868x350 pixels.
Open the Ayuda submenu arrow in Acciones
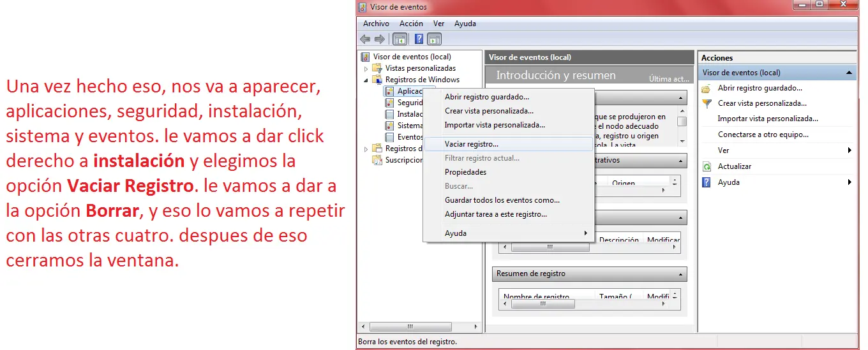click(x=849, y=182)
